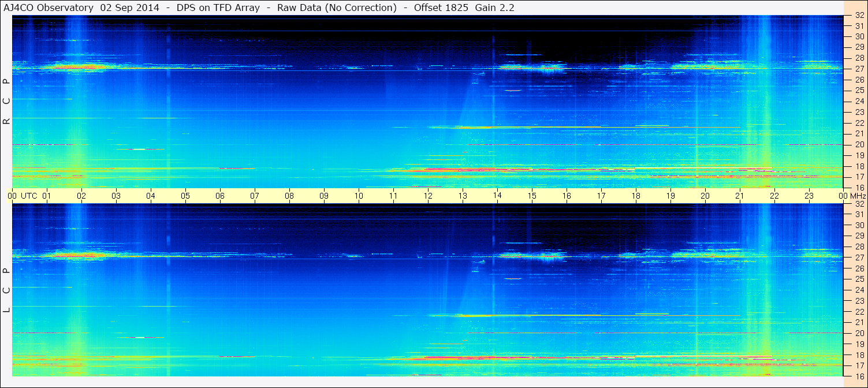Click the 11 hour marker on time axis

tap(393, 196)
